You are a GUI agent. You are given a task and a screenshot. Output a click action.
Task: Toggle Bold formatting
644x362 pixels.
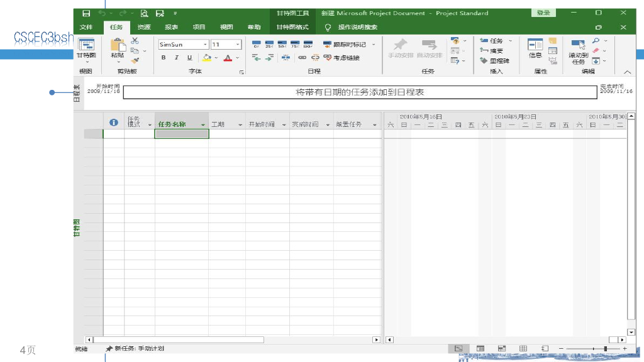point(164,58)
